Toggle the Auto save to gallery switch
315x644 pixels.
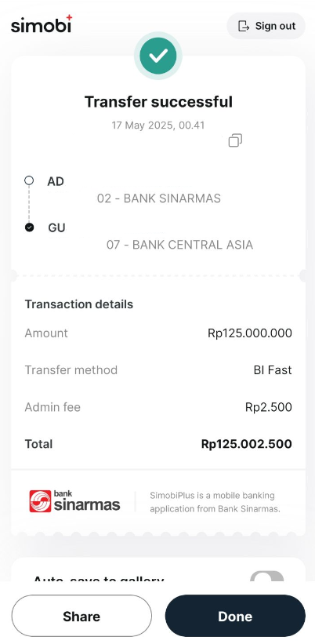click(266, 576)
